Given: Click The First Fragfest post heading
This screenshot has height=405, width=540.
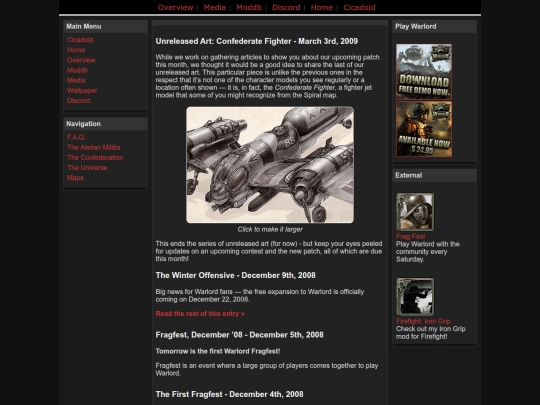Looking at the screenshot, I should click(x=229, y=394).
